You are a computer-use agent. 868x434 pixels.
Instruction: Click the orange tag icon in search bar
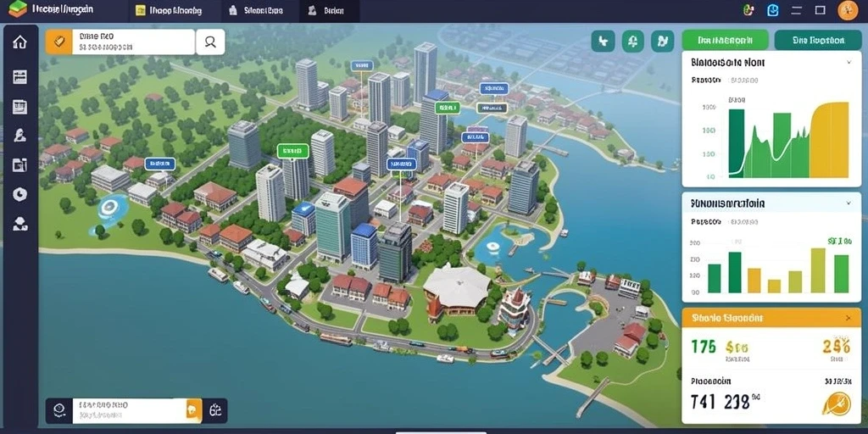point(58,42)
